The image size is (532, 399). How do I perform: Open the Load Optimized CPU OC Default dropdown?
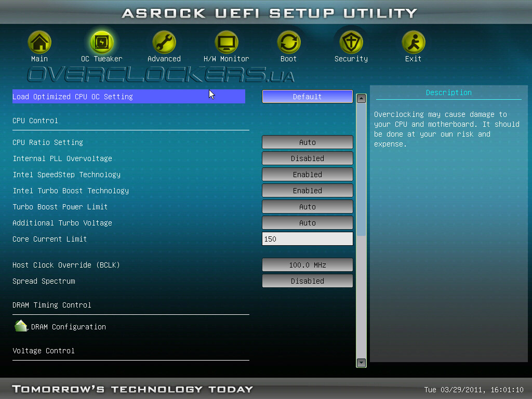coord(308,96)
